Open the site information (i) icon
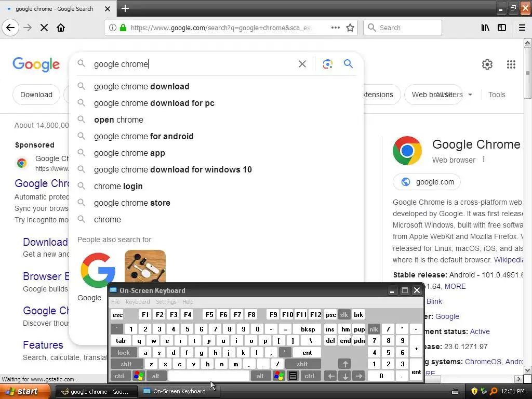Viewport: 532px width, 399px height. pos(113,28)
